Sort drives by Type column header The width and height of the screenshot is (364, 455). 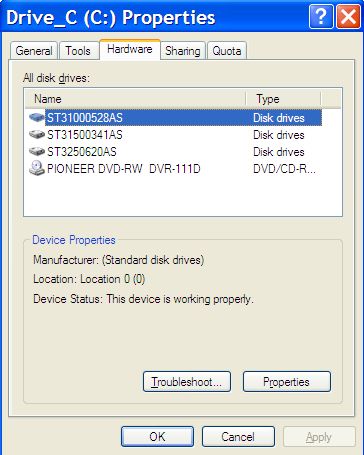[283, 99]
